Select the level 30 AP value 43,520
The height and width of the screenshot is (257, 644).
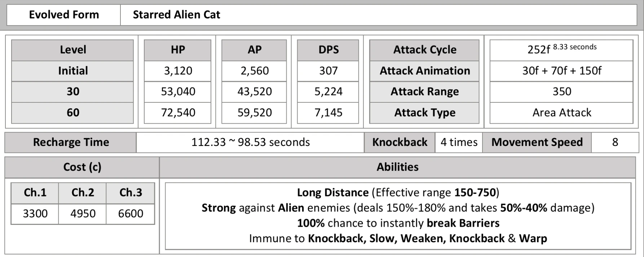(254, 92)
